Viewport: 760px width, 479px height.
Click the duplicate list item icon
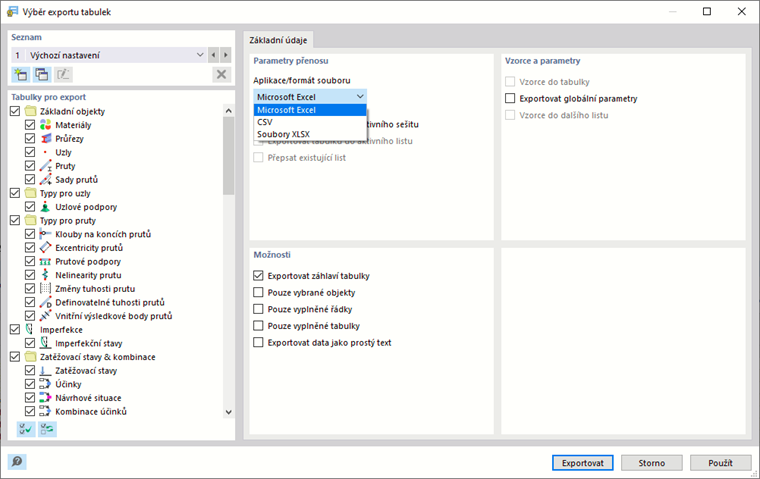pos(41,74)
